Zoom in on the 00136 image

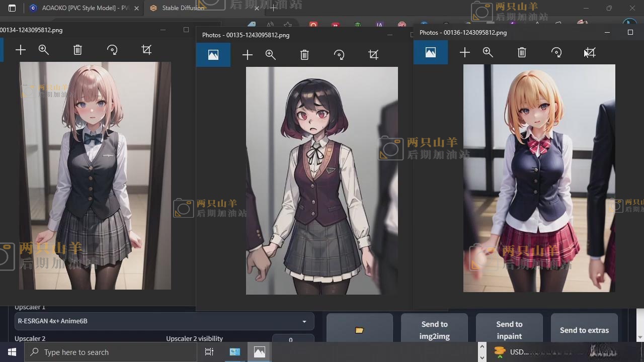(488, 52)
